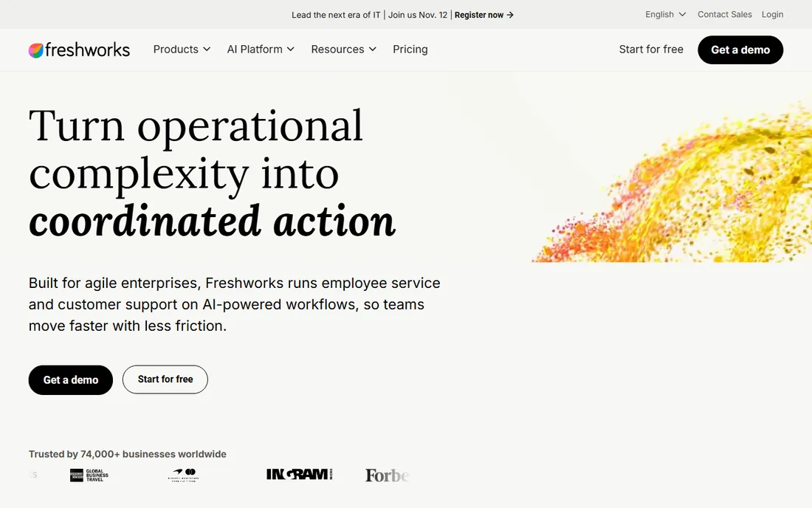This screenshot has width=812, height=508.
Task: Click the italic "coordinated action" heading
Action: (x=212, y=221)
